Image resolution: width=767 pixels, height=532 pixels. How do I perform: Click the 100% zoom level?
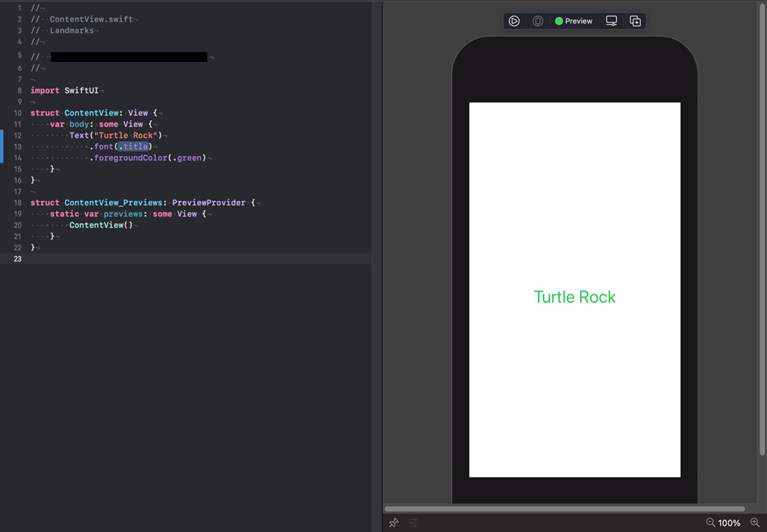(729, 523)
